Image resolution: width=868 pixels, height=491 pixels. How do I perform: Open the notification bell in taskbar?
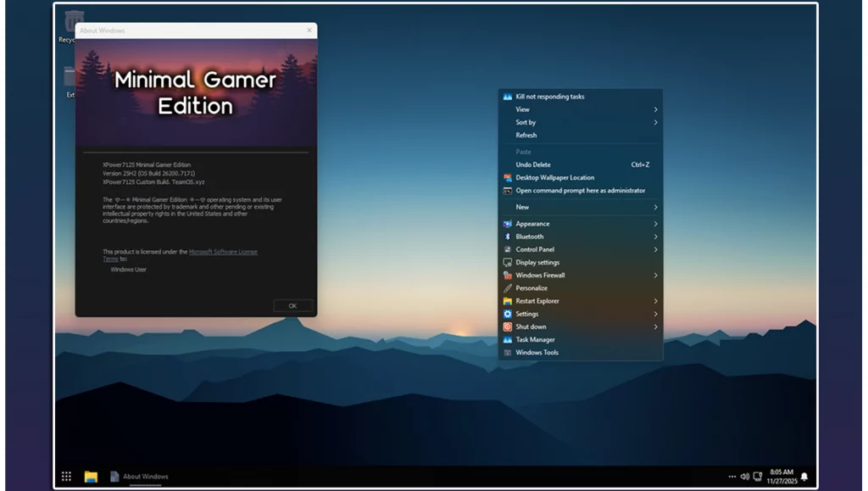point(804,477)
